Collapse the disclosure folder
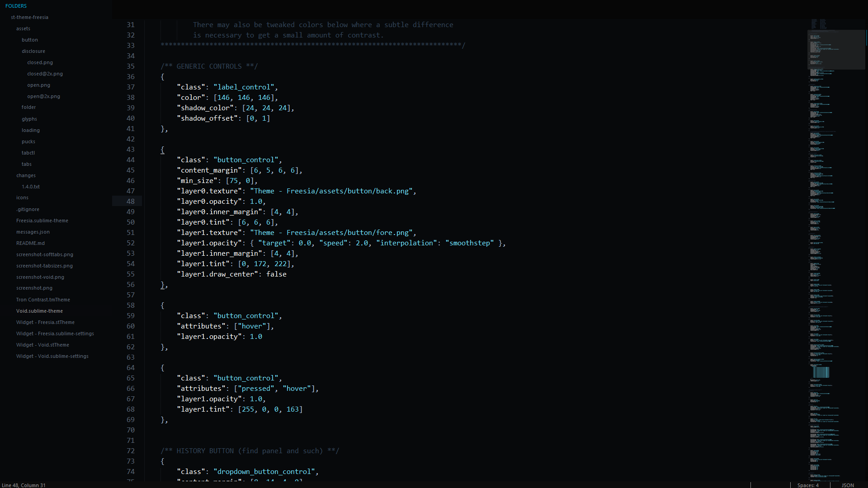The width and height of the screenshot is (868, 488). [33, 51]
